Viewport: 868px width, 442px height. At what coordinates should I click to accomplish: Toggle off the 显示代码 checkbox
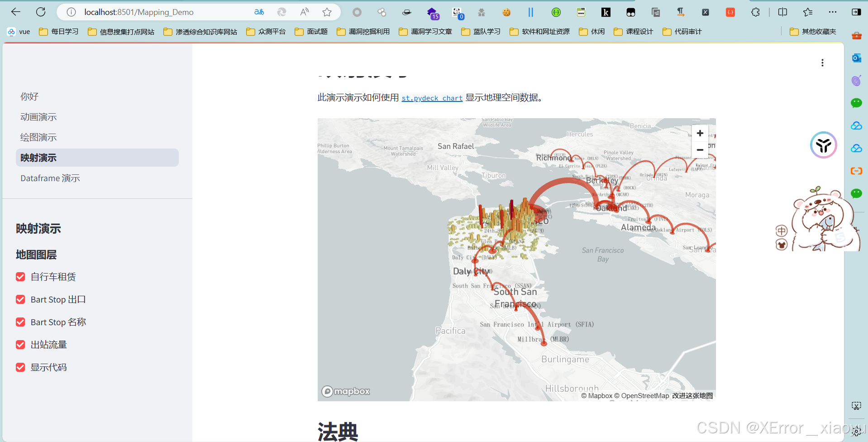point(20,367)
